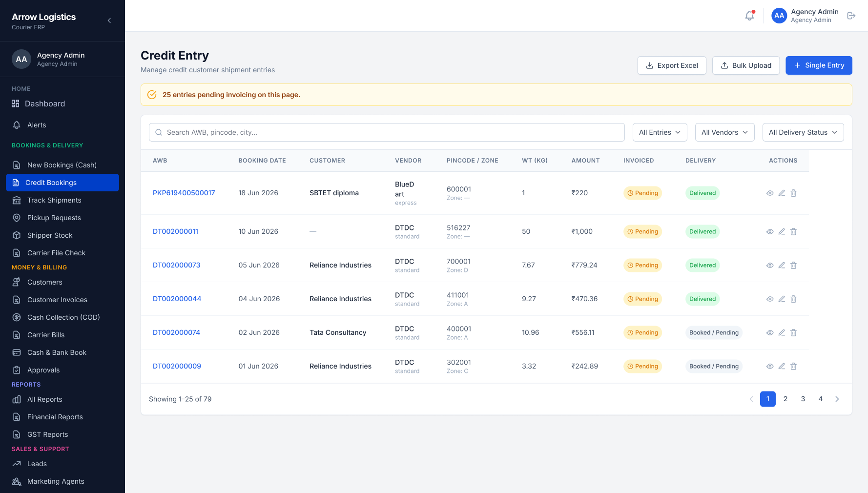
Task: Click the Single Entry button
Action: (x=819, y=65)
